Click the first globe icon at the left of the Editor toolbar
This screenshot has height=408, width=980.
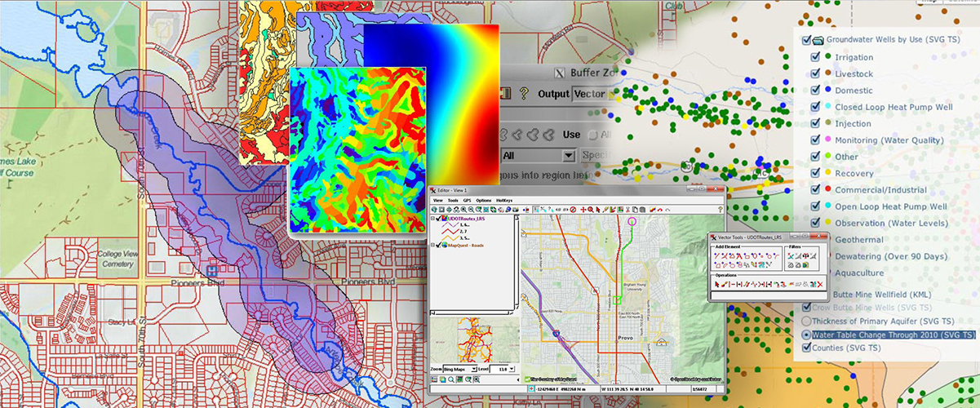tap(434, 209)
